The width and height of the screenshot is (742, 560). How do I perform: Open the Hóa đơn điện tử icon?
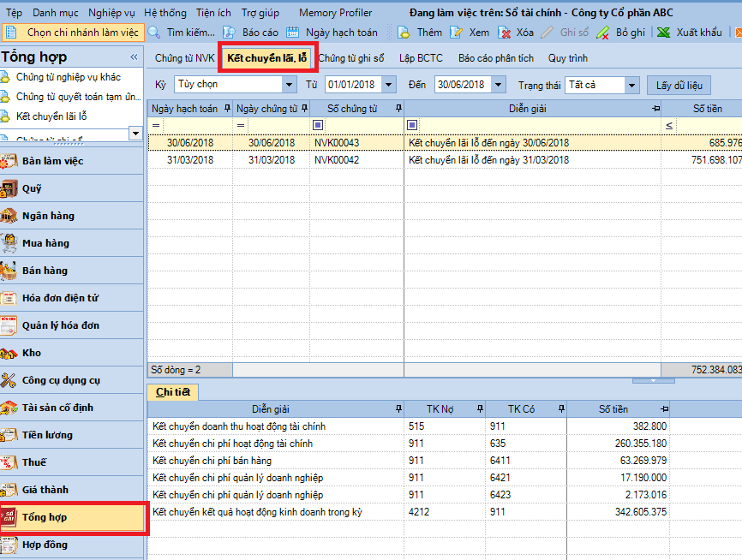tap(9, 299)
